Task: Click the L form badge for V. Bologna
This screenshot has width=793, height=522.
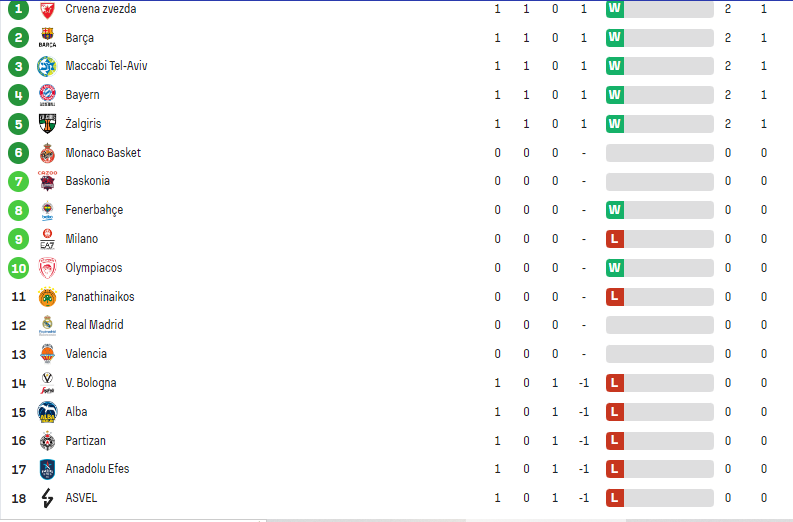Action: (x=614, y=383)
